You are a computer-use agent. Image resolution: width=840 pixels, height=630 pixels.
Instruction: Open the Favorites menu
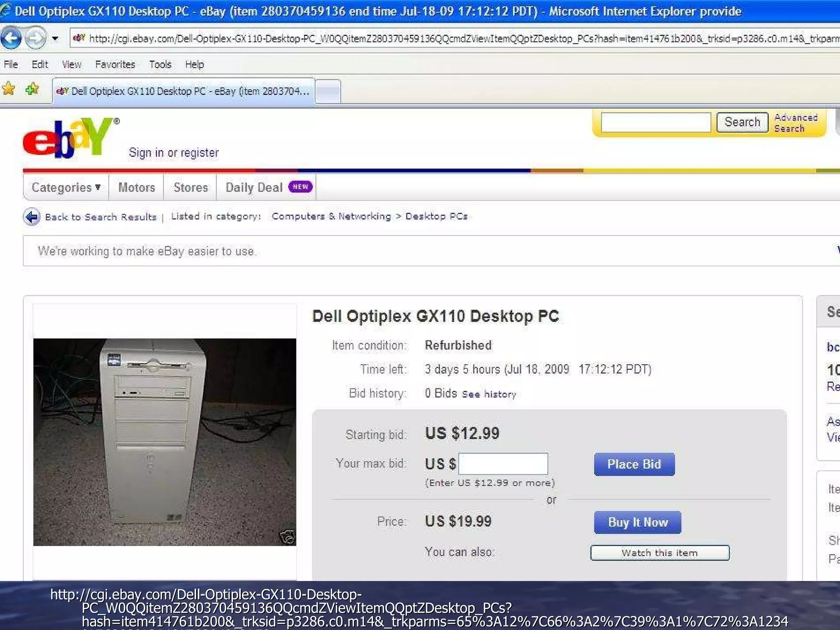tap(115, 64)
